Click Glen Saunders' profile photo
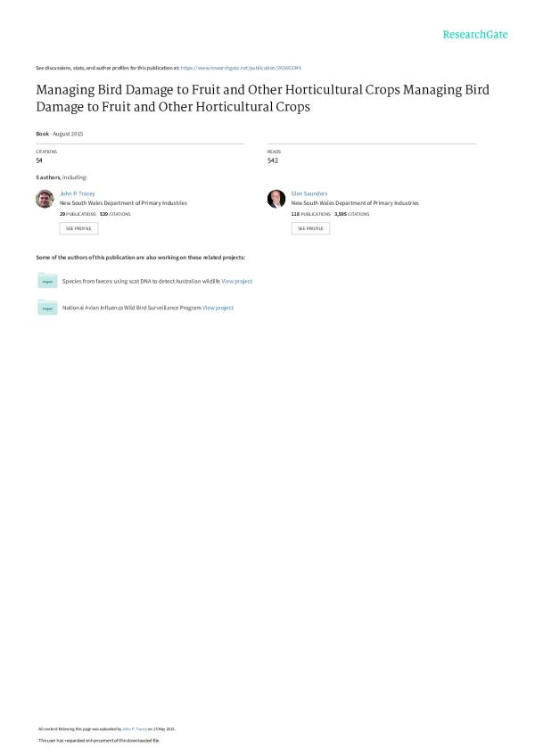 [x=276, y=199]
